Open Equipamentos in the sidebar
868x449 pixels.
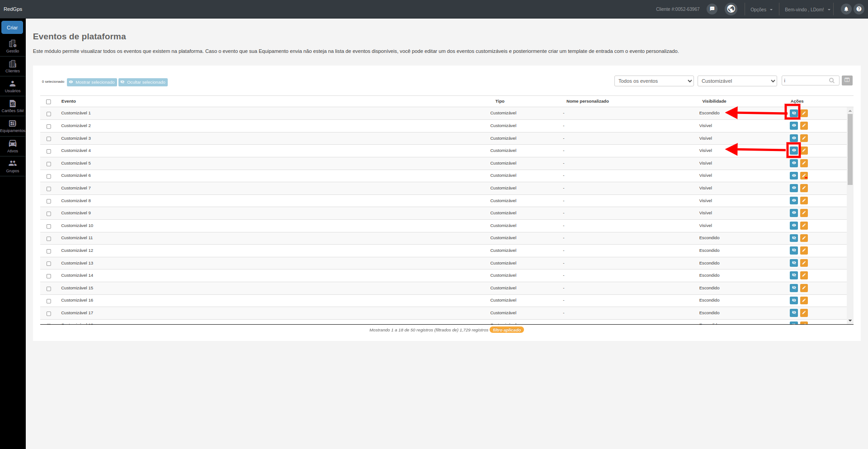click(13, 126)
